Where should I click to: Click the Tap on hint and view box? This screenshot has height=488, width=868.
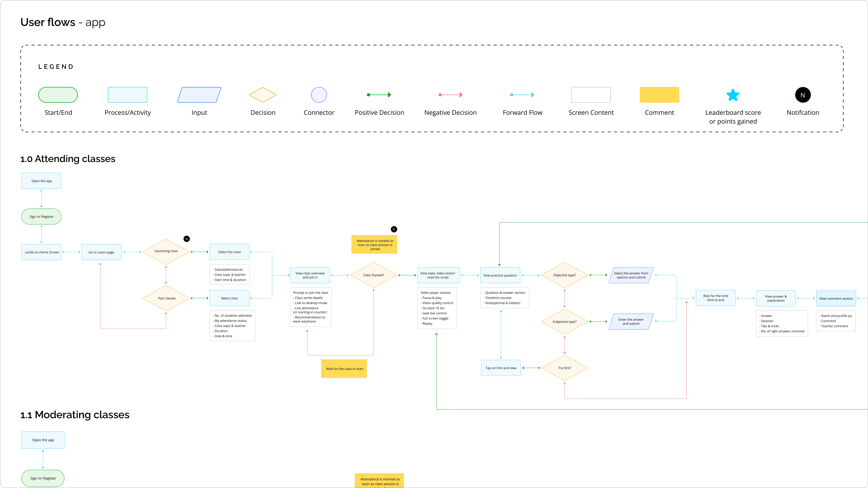[x=501, y=368]
